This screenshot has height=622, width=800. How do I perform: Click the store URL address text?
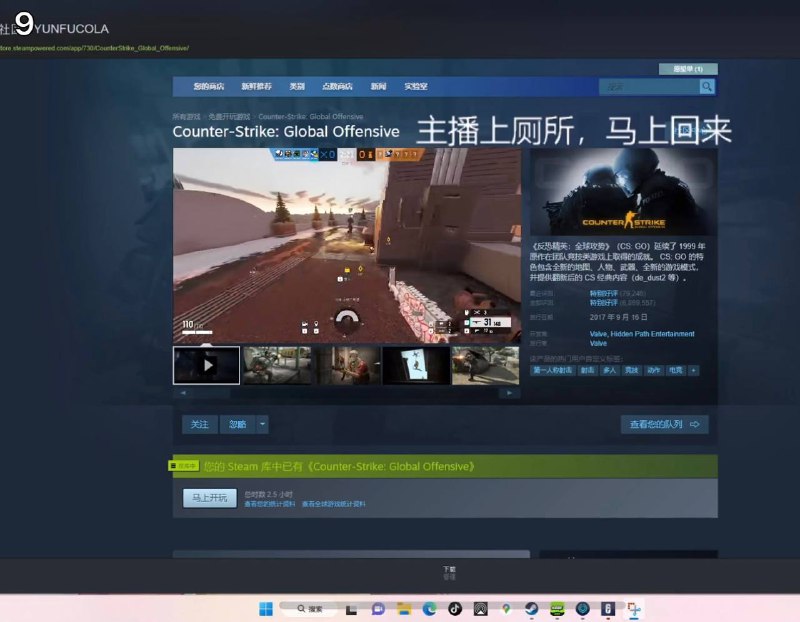click(94, 48)
